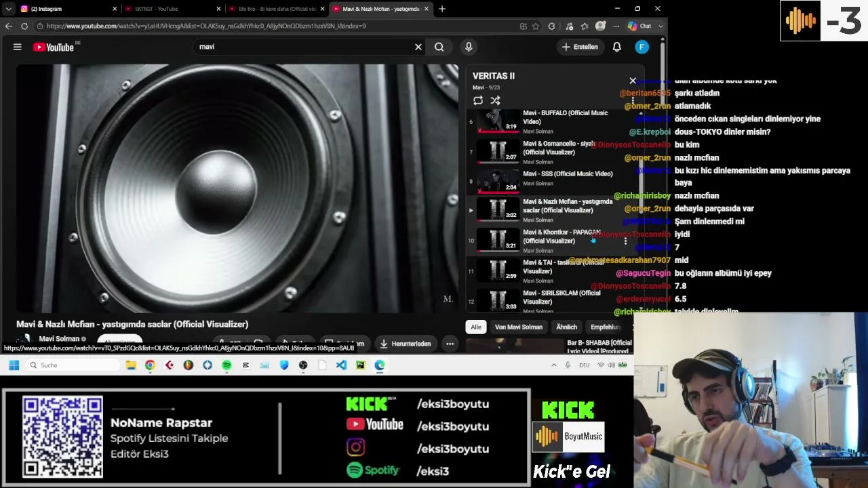
Task: Toggle loop playlist for VERITAS II
Action: tap(478, 100)
